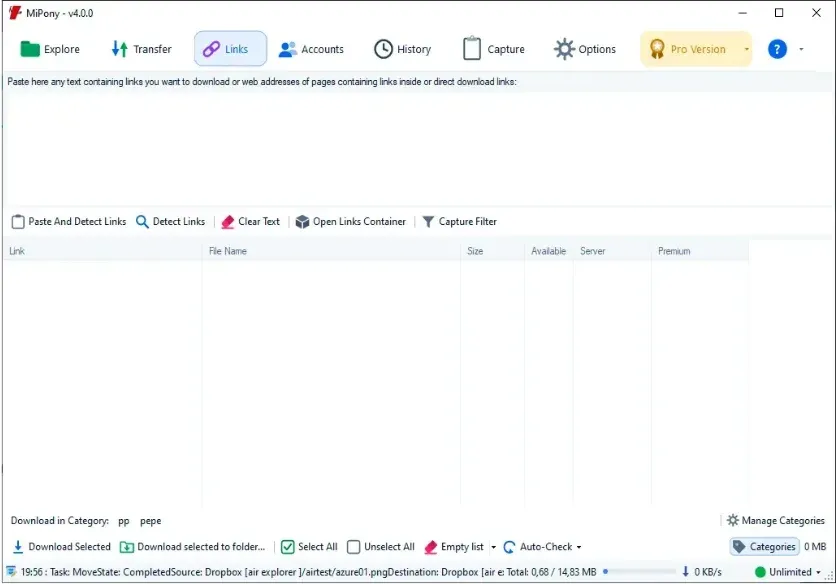Open Manage Categories
Image resolution: width=836 pixels, height=584 pixels.
[776, 521]
